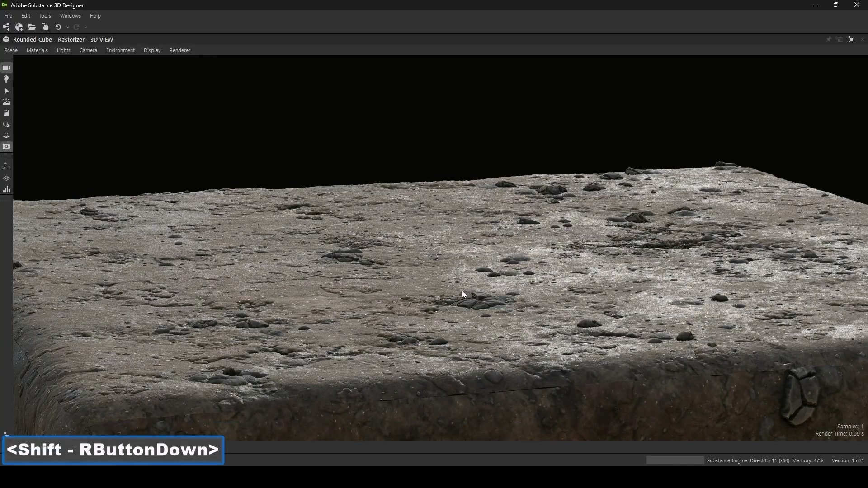Click the fullscreen maximize panel icon
The width and height of the screenshot is (868, 488).
point(851,39)
